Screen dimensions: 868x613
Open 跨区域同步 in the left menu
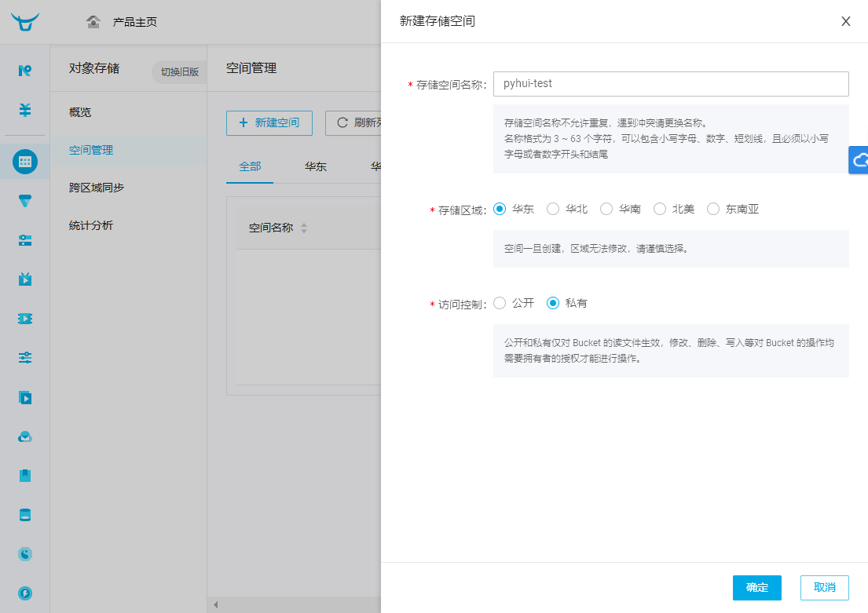click(94, 188)
